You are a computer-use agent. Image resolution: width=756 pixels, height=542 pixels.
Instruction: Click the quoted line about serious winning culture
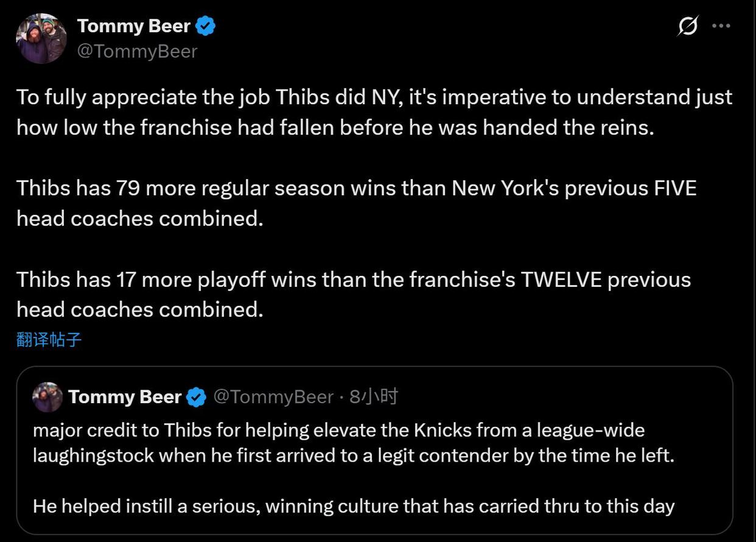(354, 506)
